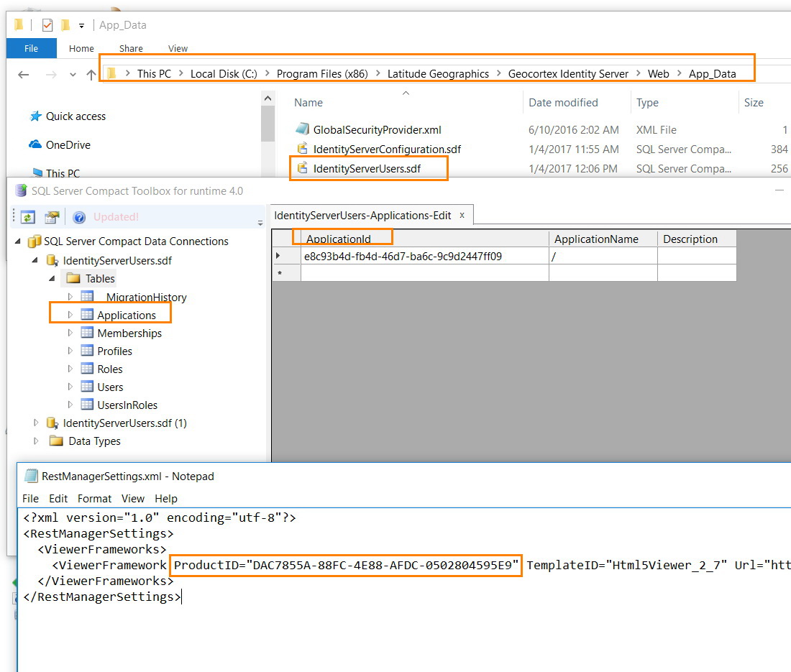The height and width of the screenshot is (672, 791).
Task: Click the Roles table grid icon
Action: pos(87,369)
